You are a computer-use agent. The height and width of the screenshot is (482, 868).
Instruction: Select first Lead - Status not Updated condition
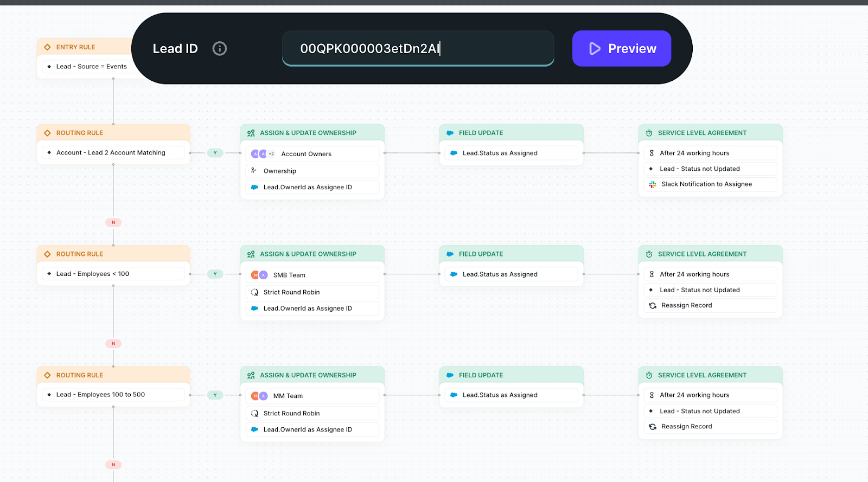click(711, 169)
